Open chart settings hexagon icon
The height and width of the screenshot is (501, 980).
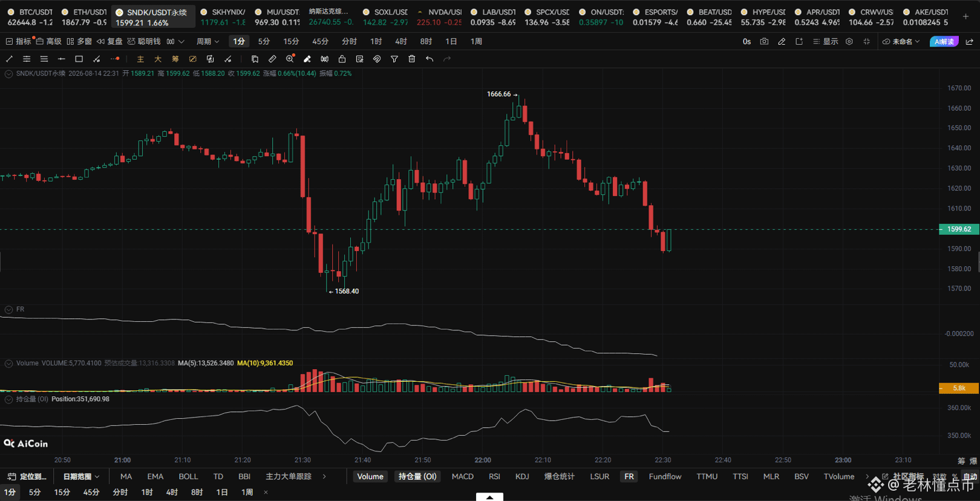coord(849,42)
